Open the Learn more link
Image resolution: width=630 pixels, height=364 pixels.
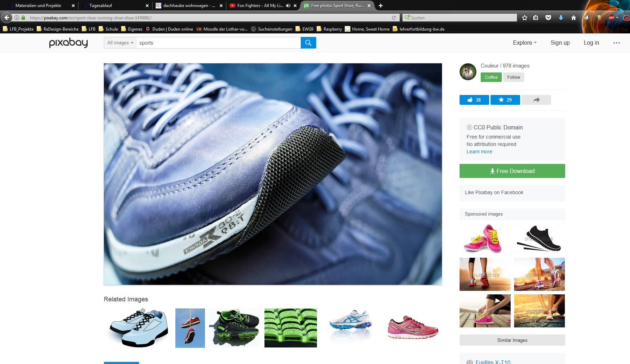click(479, 152)
